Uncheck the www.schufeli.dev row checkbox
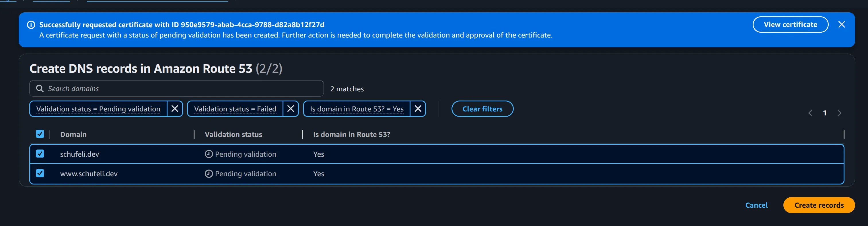 pyautogui.click(x=40, y=173)
